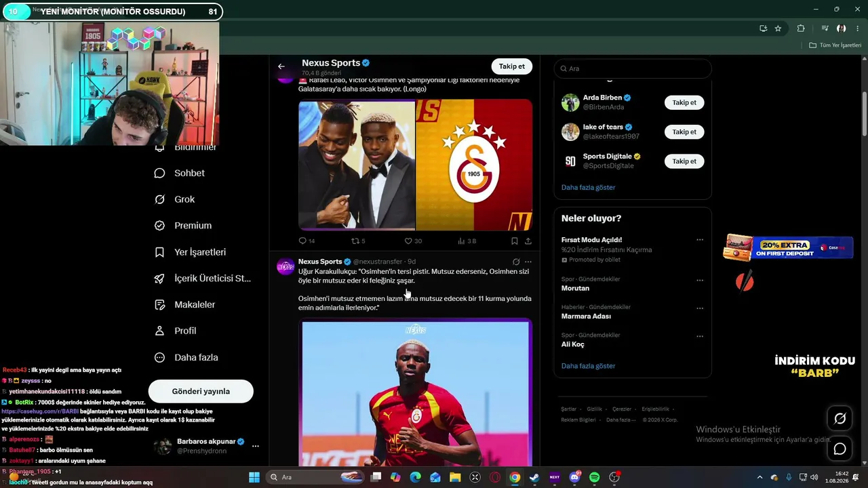The height and width of the screenshot is (488, 868).
Task: Open Discord from the taskbar
Action: 574,477
